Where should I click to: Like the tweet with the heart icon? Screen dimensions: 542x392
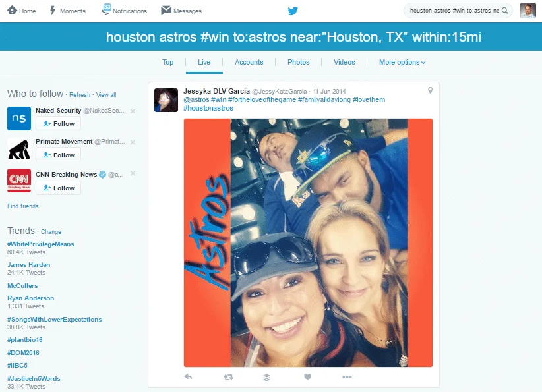coord(307,377)
